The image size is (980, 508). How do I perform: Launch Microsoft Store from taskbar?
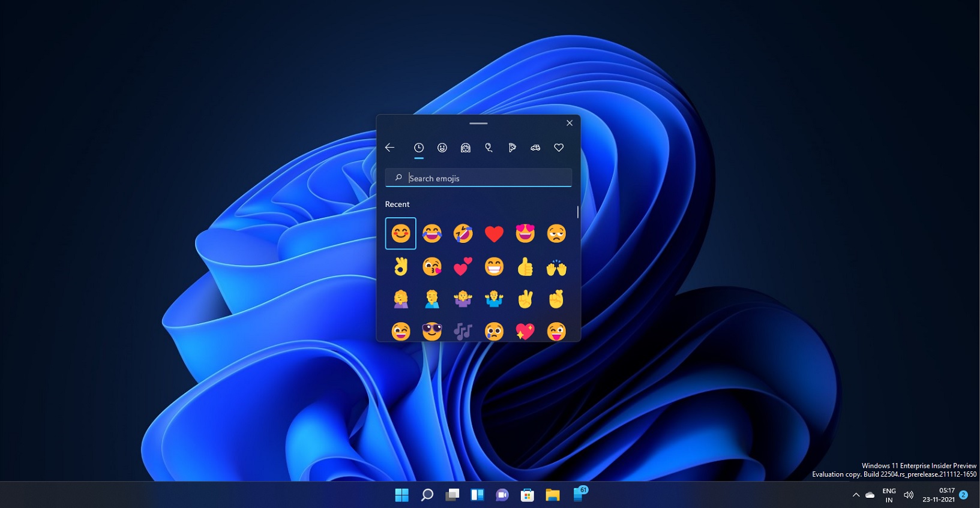[528, 495]
